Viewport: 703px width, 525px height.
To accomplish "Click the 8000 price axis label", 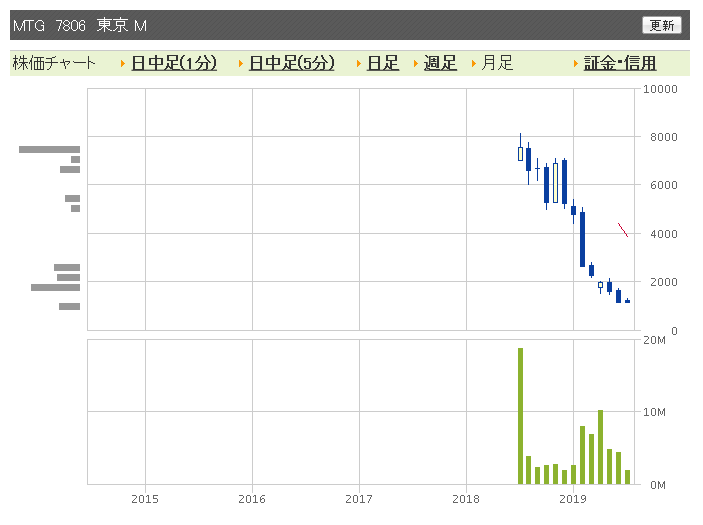I will (x=664, y=137).
